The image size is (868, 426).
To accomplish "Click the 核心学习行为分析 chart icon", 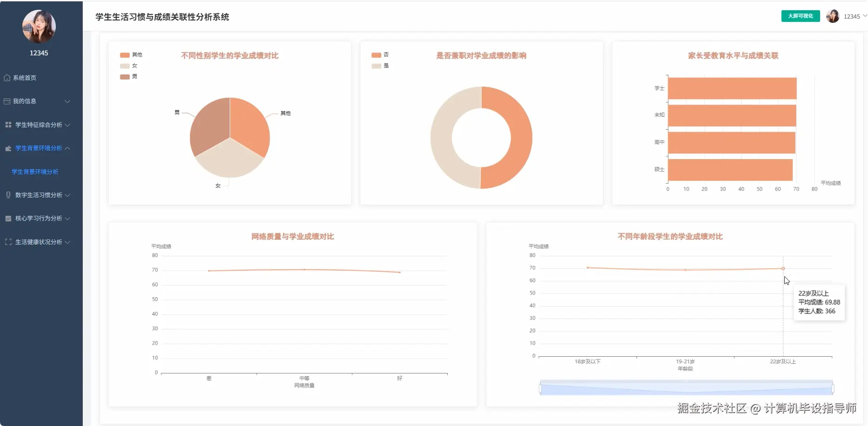I will 8,219.
